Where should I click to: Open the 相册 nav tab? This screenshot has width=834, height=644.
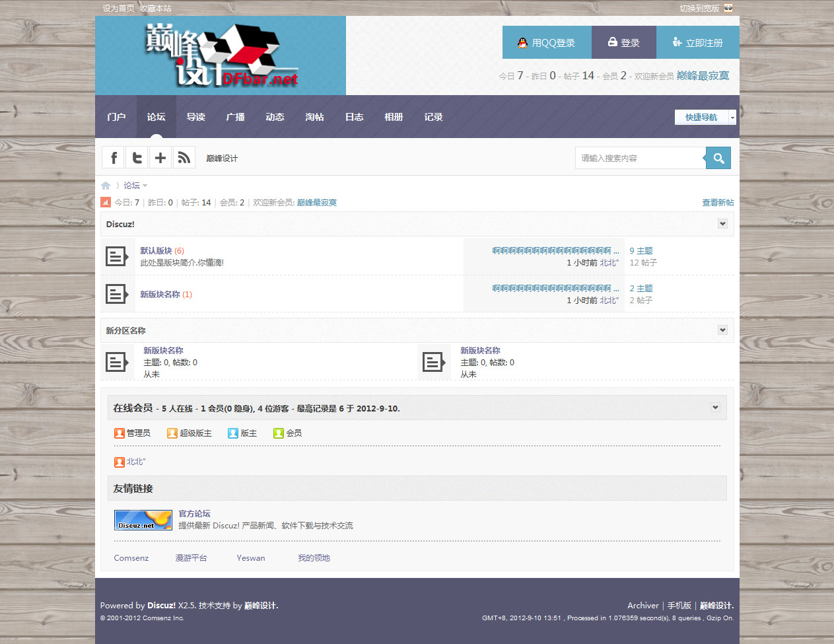click(394, 117)
